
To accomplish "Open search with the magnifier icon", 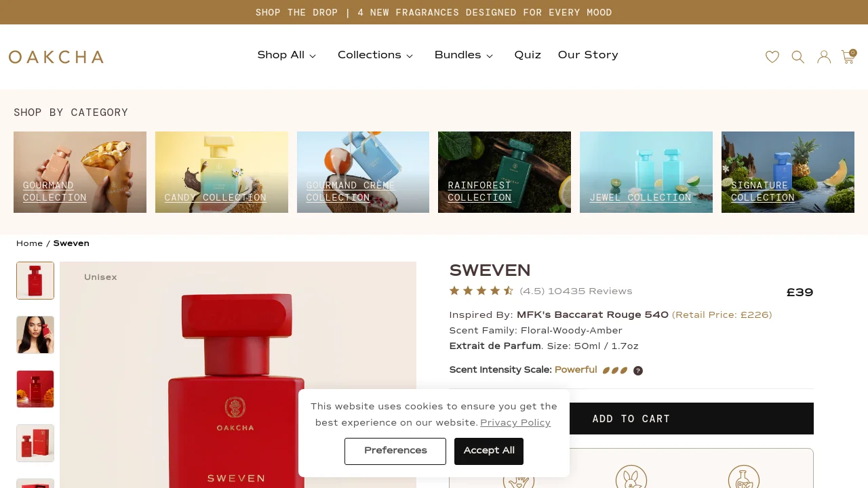I will click(798, 57).
